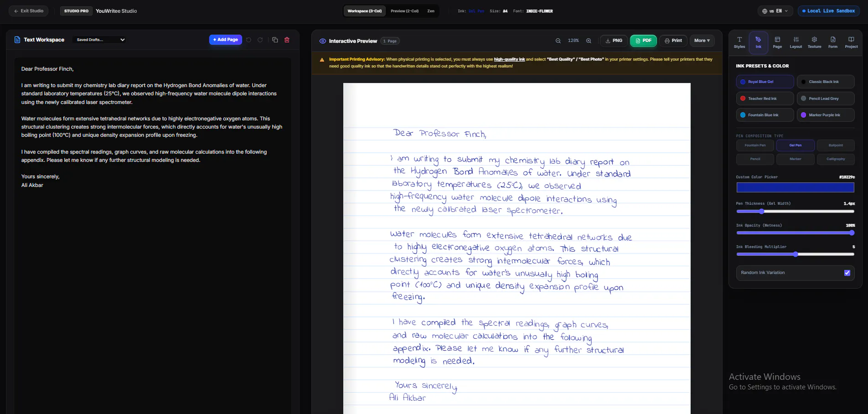The width and height of the screenshot is (868, 414).
Task: Toggle the Random Ink Variation checkbox
Action: tap(847, 273)
